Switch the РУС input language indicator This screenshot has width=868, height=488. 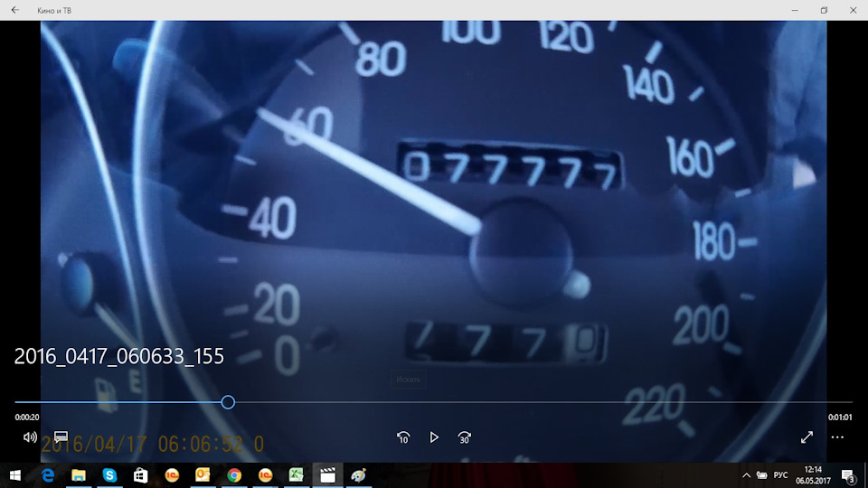(780, 475)
